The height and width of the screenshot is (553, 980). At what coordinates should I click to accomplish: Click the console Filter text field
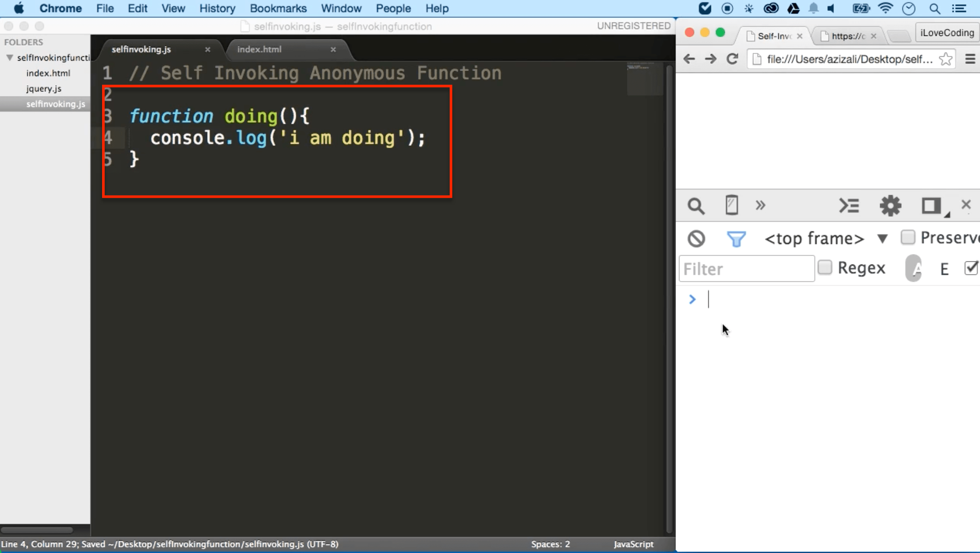(x=746, y=269)
